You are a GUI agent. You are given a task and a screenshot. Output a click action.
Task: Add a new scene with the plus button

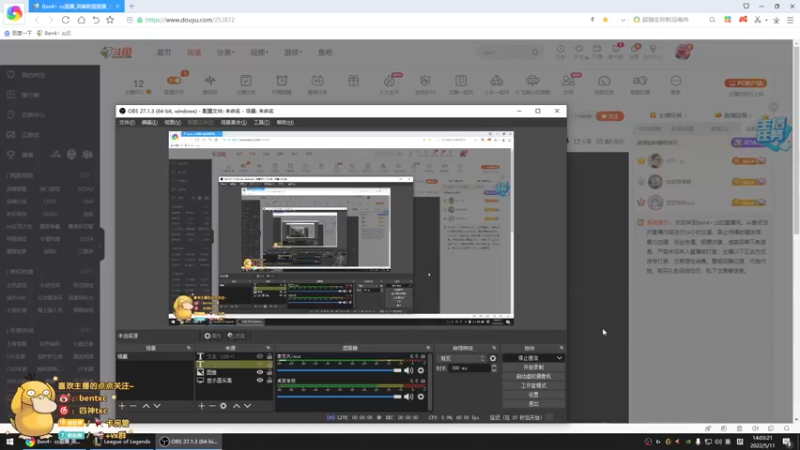[x=122, y=406]
